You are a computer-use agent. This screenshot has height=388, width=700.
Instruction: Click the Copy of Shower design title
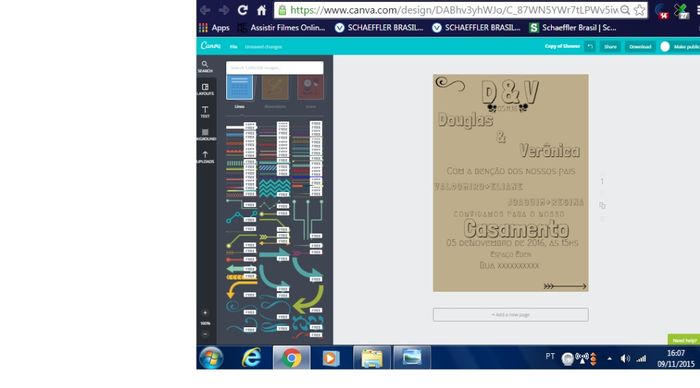click(x=562, y=46)
